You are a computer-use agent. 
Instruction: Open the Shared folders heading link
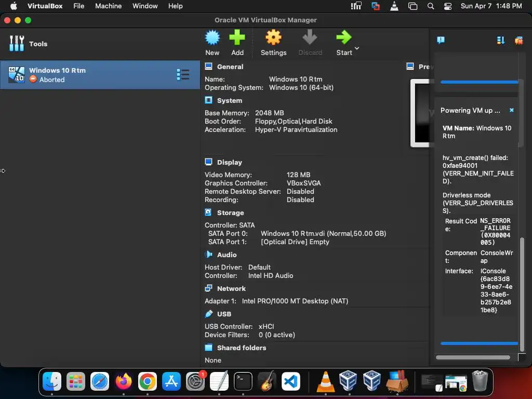tap(241, 348)
